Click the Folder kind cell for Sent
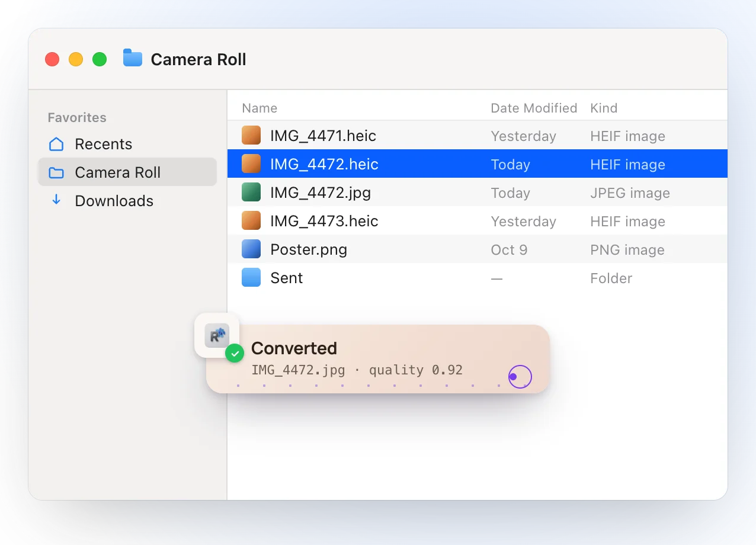Screen dimensions: 756x545 611,278
